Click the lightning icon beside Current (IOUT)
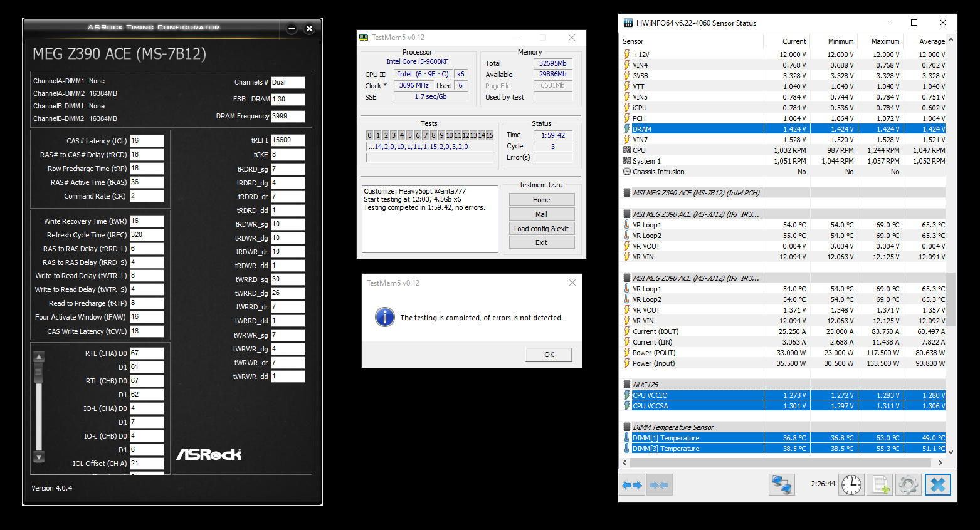Image resolution: width=980 pixels, height=530 pixels. [x=627, y=331]
